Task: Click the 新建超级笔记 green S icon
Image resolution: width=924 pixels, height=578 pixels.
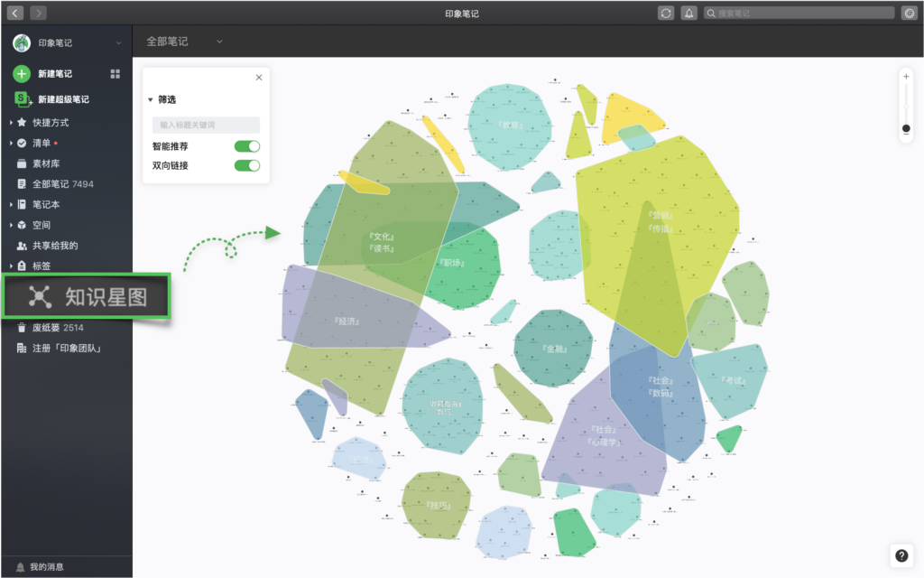Action: click(x=23, y=99)
